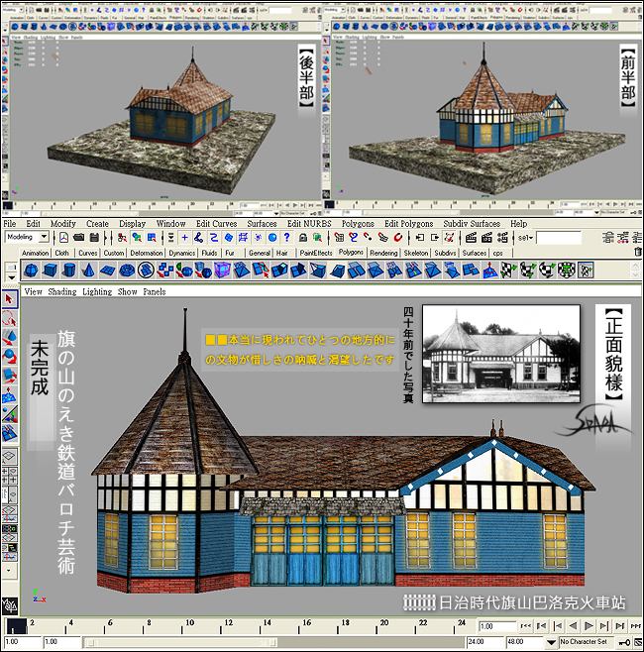Click the Render current frame clapper icon
644x652 pixels.
471,238
